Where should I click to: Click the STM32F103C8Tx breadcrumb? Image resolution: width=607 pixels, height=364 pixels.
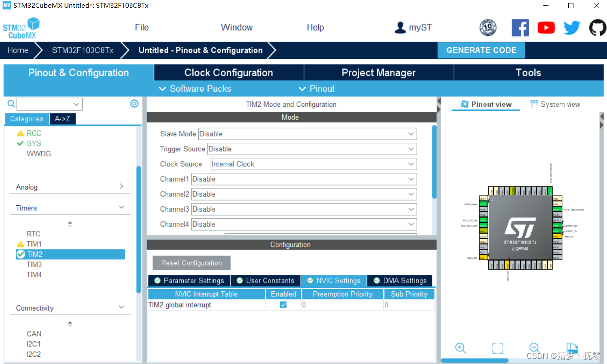tap(83, 50)
